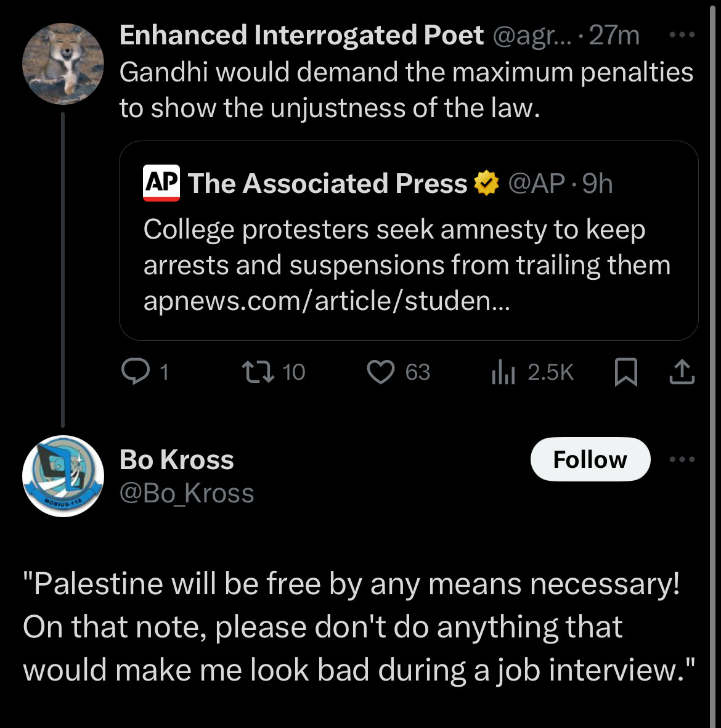Open the @Bo_Kross handle

point(187,493)
